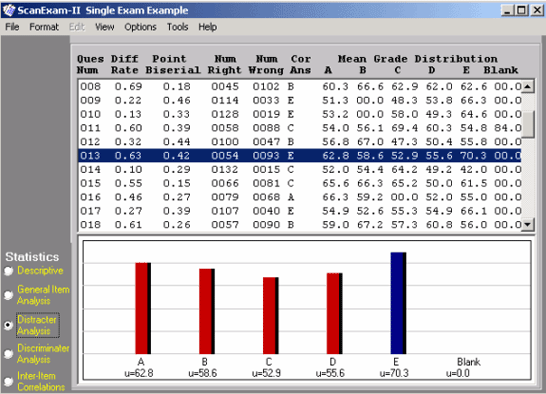Click the Cor Ans column header
This screenshot has width=546, height=394.
click(x=301, y=64)
